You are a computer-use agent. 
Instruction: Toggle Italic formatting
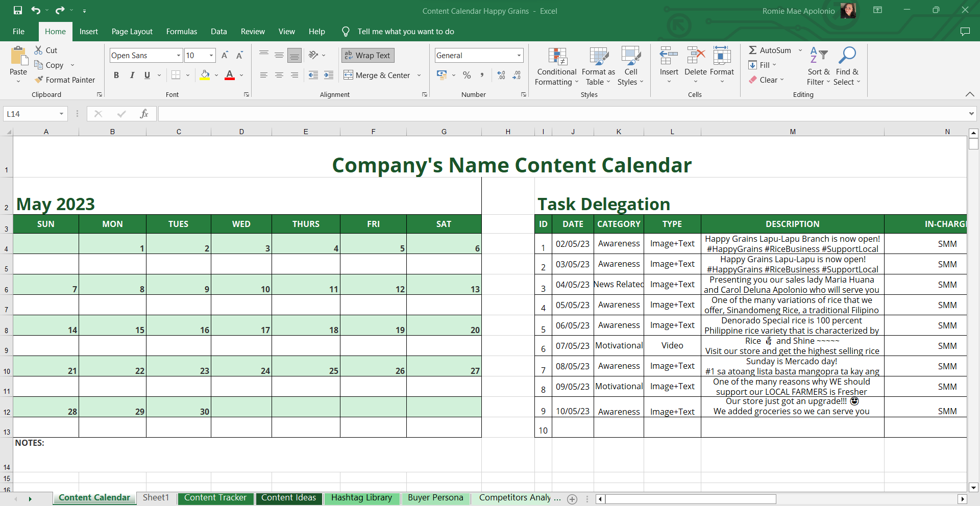(x=132, y=75)
